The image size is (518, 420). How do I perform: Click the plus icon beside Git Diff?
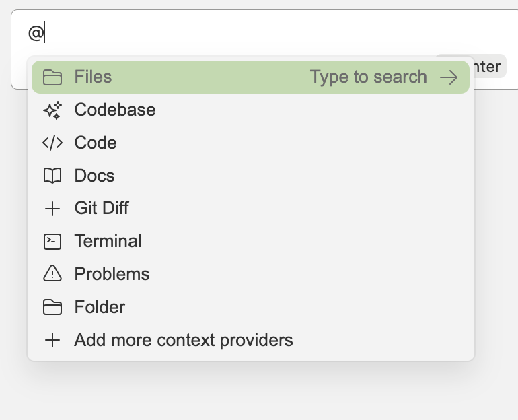point(52,209)
